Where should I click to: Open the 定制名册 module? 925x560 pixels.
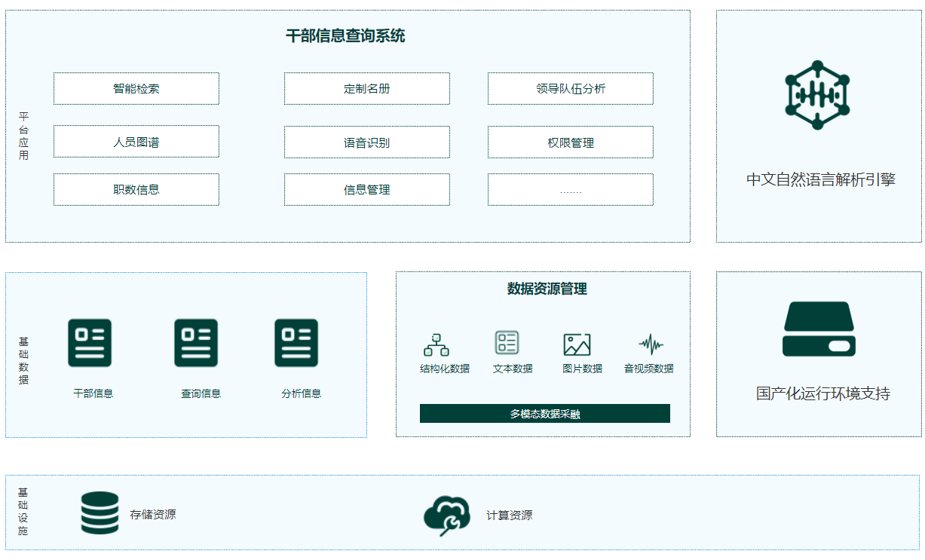pyautogui.click(x=367, y=89)
